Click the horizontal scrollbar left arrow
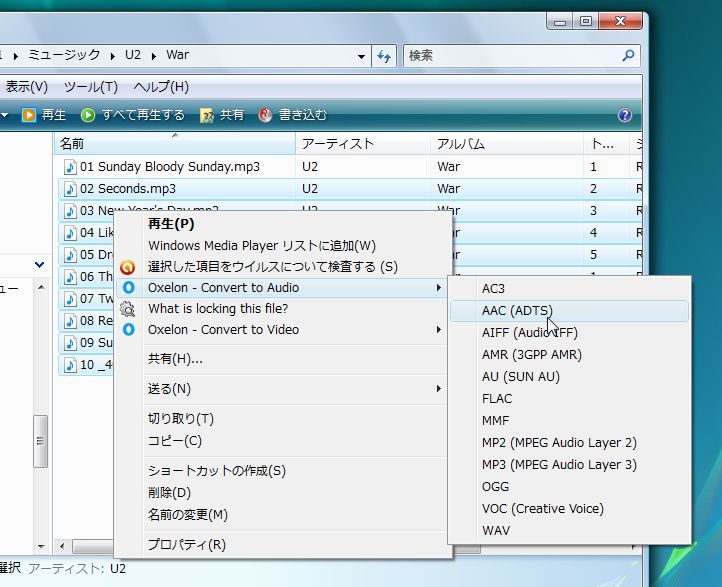Viewport: 722px width, 587px height. click(62, 546)
